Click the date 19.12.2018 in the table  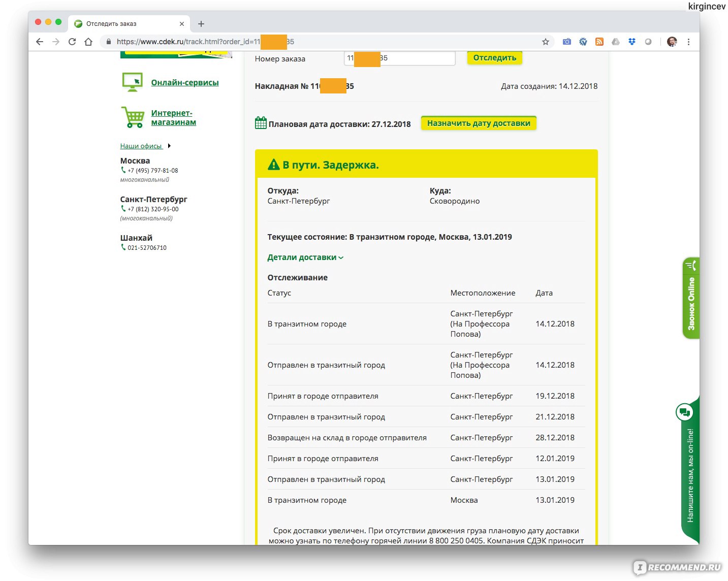click(x=555, y=396)
